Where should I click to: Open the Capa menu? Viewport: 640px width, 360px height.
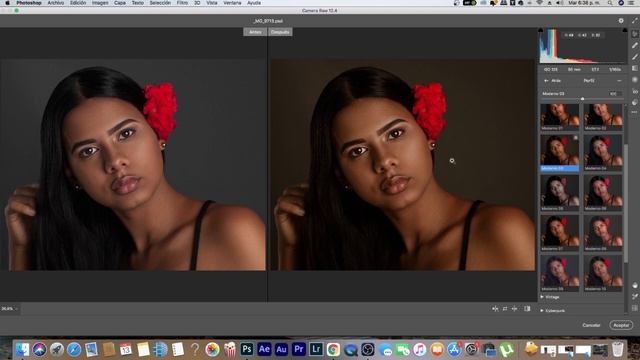point(120,3)
